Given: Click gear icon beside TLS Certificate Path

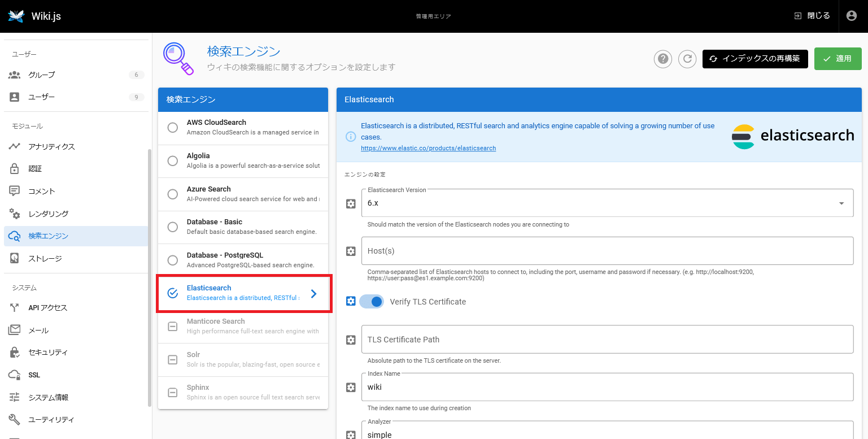Looking at the screenshot, I should pos(351,340).
